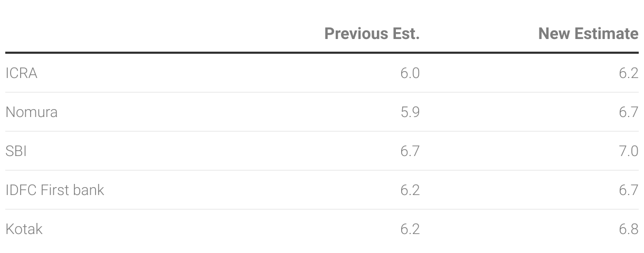Select the IDFC First bank row label
Viewport: 644px width, 253px height.
coord(54,190)
